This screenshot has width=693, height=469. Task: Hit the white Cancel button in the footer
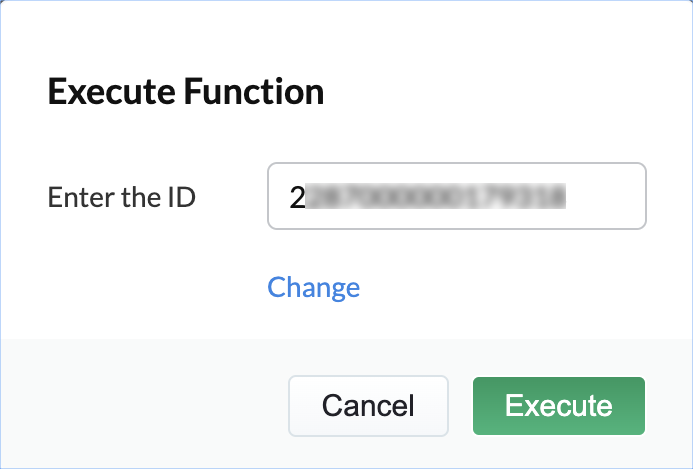pos(368,406)
